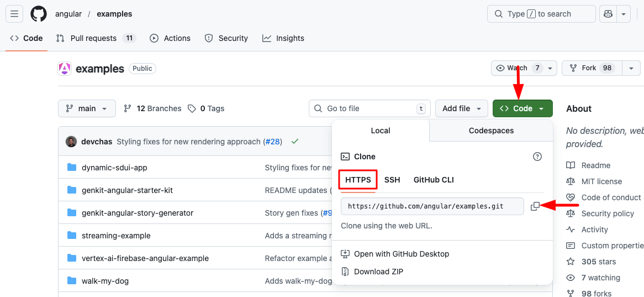
Task: Open the examples repository breadcrumb link
Action: pyautogui.click(x=114, y=14)
